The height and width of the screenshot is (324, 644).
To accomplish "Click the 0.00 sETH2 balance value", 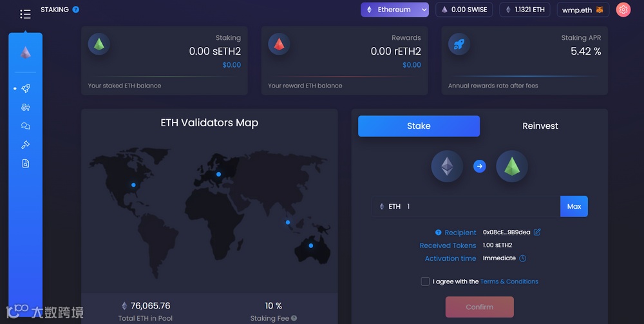I will pyautogui.click(x=215, y=52).
